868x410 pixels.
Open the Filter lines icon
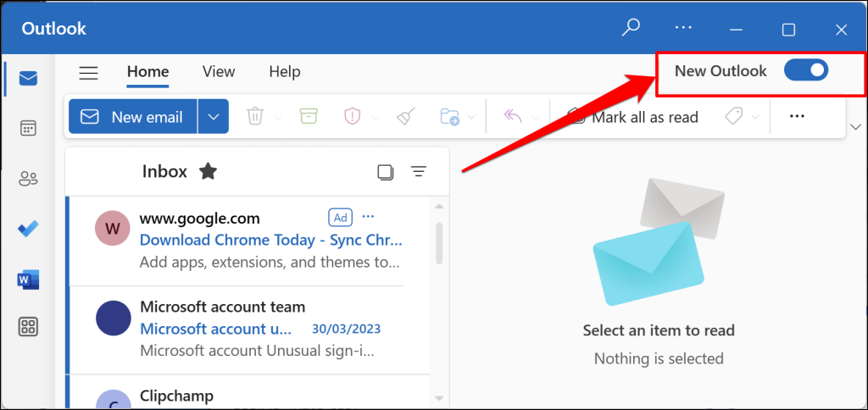point(419,172)
